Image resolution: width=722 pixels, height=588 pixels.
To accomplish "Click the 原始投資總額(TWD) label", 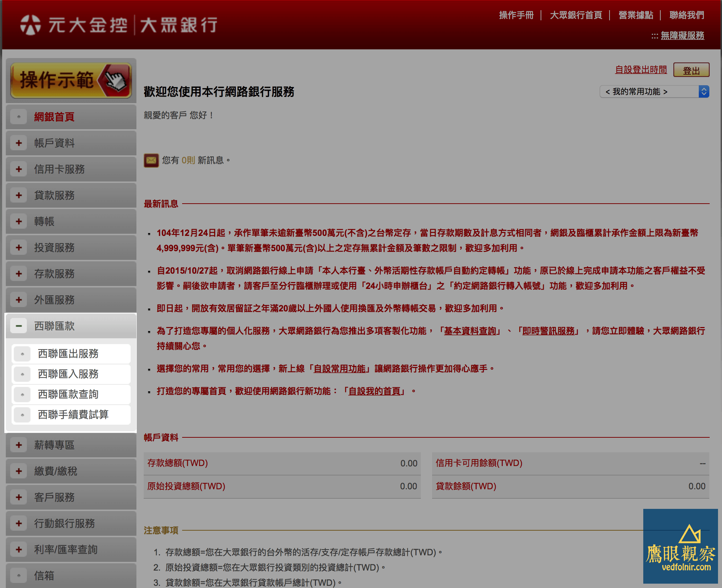I will [186, 486].
